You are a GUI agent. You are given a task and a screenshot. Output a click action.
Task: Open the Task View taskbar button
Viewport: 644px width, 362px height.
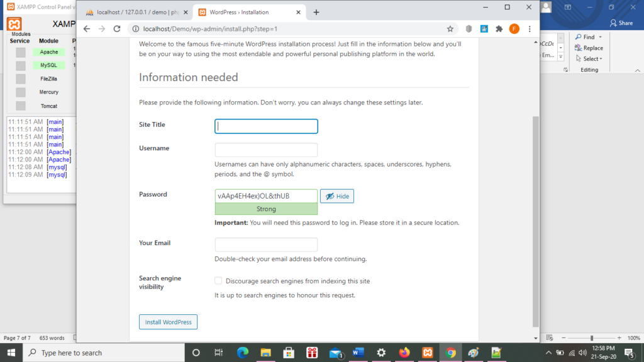218,353
